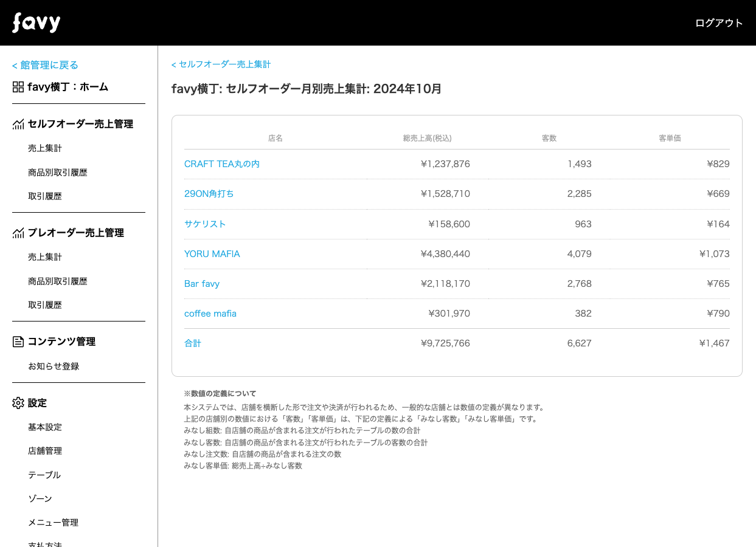756x547 pixels.
Task: Click the chart icon beside プレオーダー売上管理
Action: point(18,233)
